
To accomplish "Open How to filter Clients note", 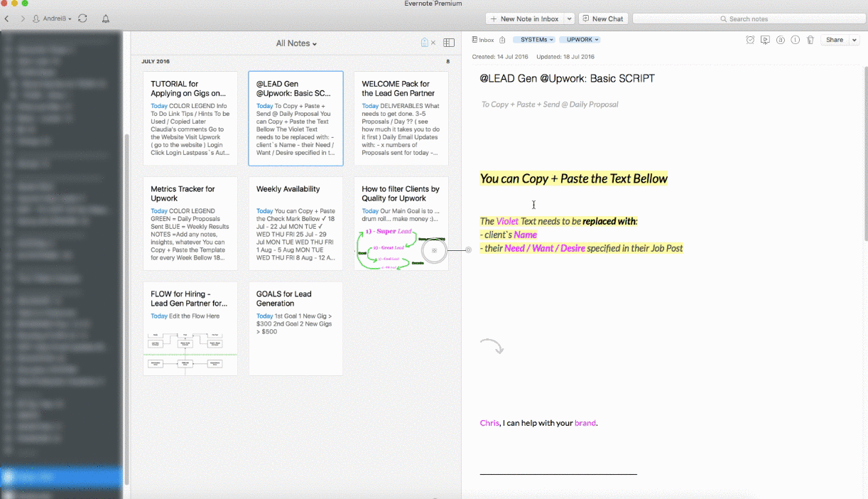I will pos(401,223).
